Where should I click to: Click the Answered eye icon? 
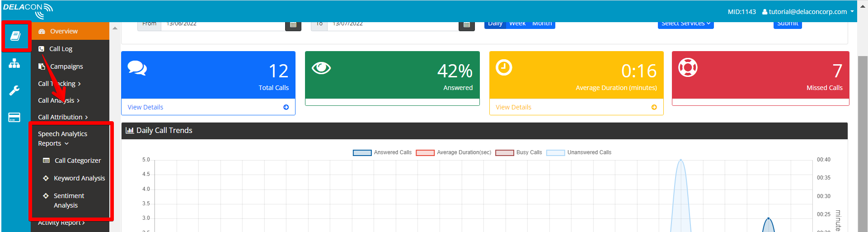[321, 68]
